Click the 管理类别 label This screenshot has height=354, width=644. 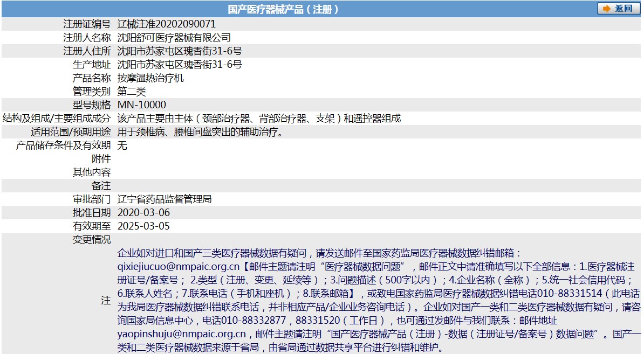(x=92, y=92)
